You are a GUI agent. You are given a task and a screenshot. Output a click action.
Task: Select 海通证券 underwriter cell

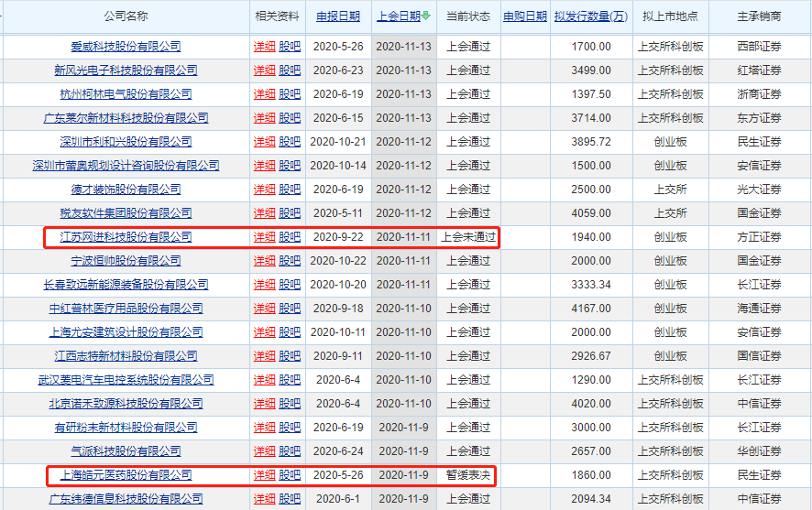[759, 309]
